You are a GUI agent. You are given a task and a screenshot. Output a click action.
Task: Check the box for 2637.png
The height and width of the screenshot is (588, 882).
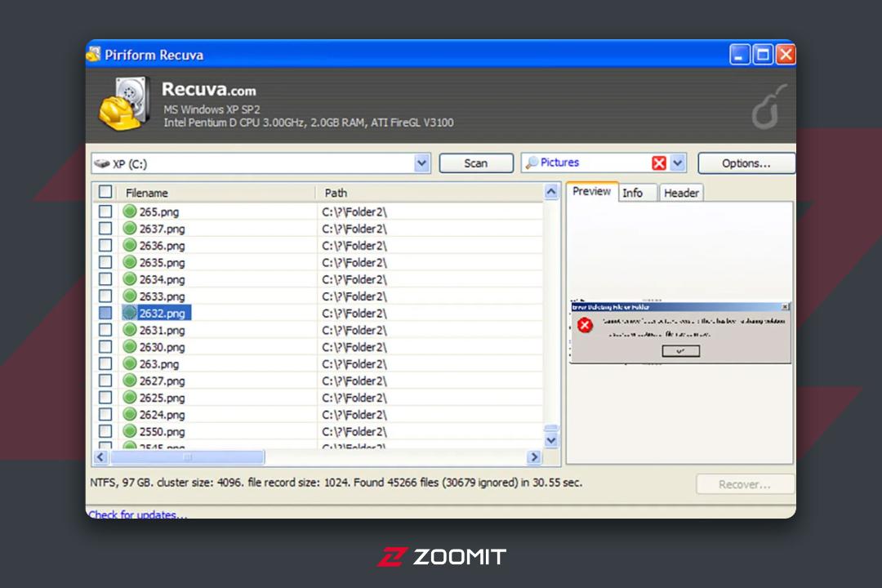click(x=105, y=229)
